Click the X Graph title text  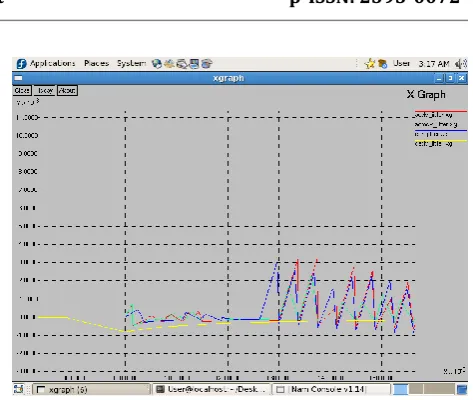pos(426,94)
